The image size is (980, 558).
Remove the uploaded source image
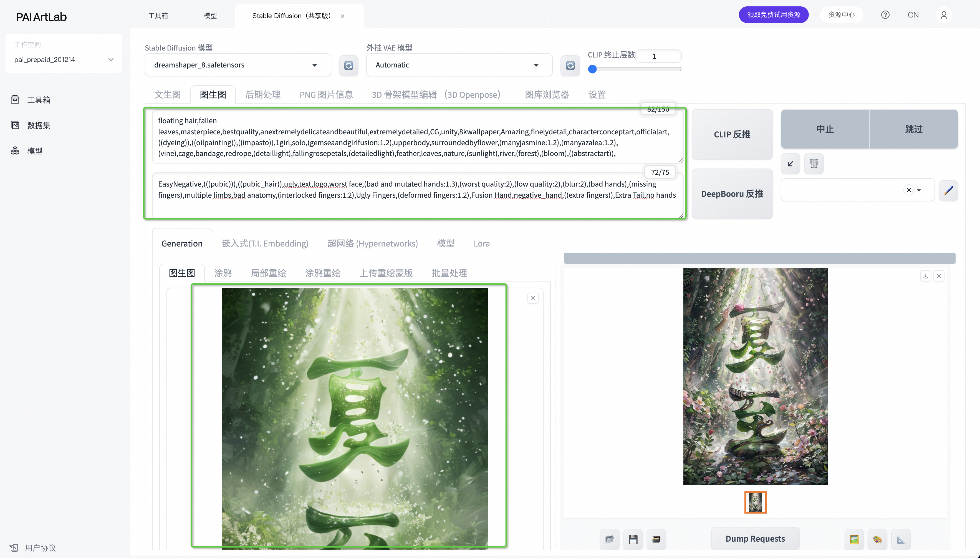point(533,298)
